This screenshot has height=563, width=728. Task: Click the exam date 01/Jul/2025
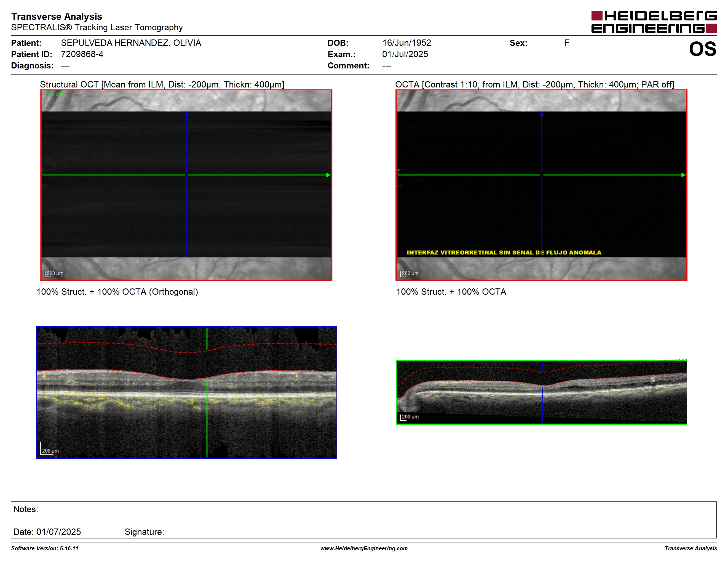pyautogui.click(x=405, y=54)
